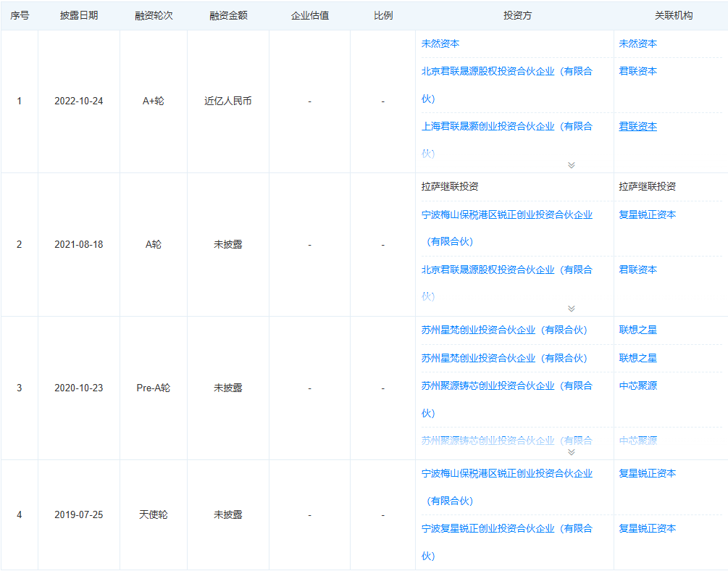Viewport: 728px width, 571px height.
Task: Select the A轮 round cell
Action: [x=154, y=244]
